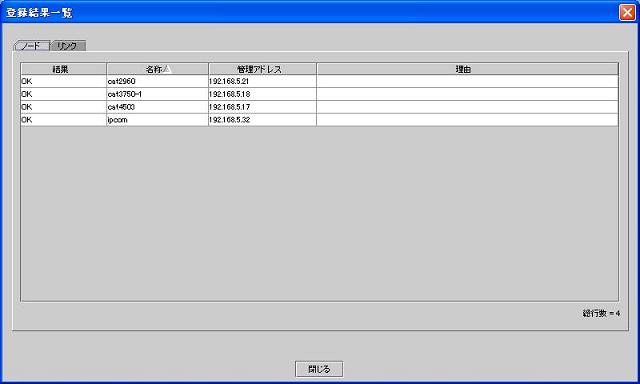The width and height of the screenshot is (640, 384).
Task: Close the 登録結果一覧 window
Action: [627, 12]
